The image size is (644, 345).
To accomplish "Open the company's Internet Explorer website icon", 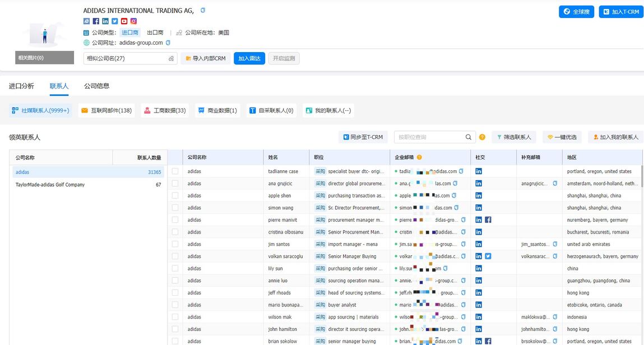I will coord(86,21).
